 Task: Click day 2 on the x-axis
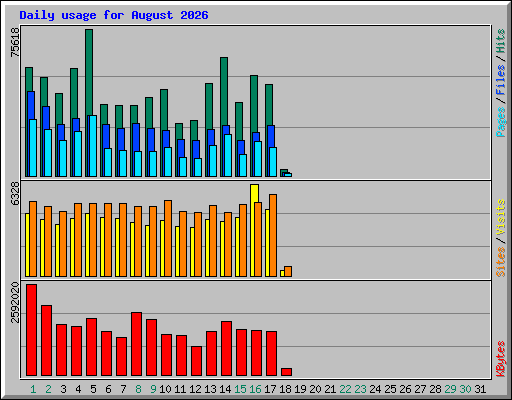(48, 389)
